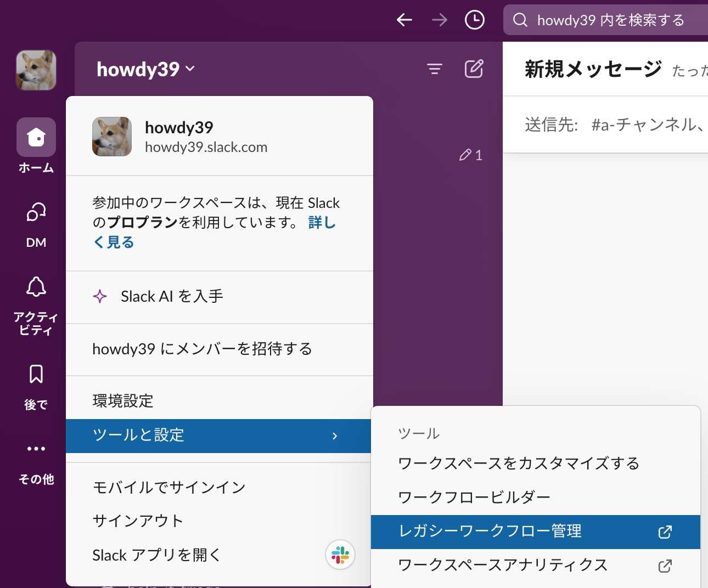This screenshot has width=708, height=588.
Task: Open 後で bookmark icon
Action: (x=36, y=374)
